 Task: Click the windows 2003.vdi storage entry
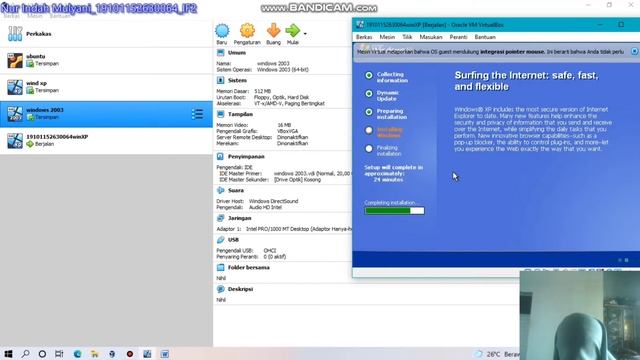[312, 173]
